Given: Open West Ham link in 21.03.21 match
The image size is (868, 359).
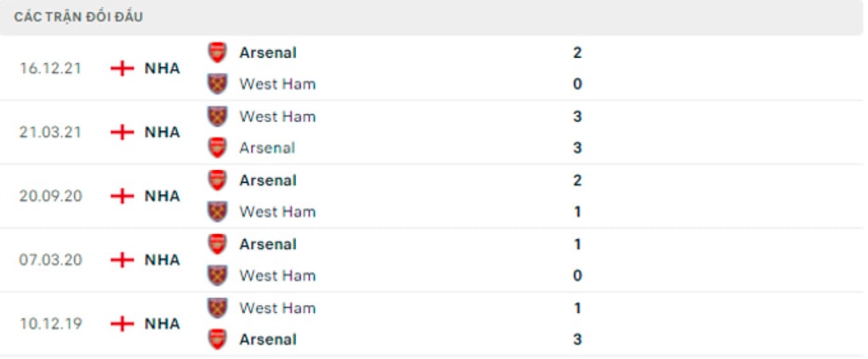Looking at the screenshot, I should pos(277,117).
